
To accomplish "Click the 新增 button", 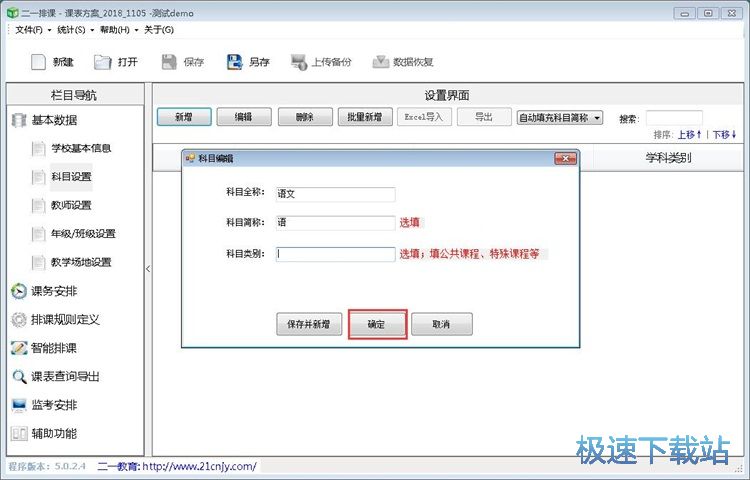I will tap(184, 117).
